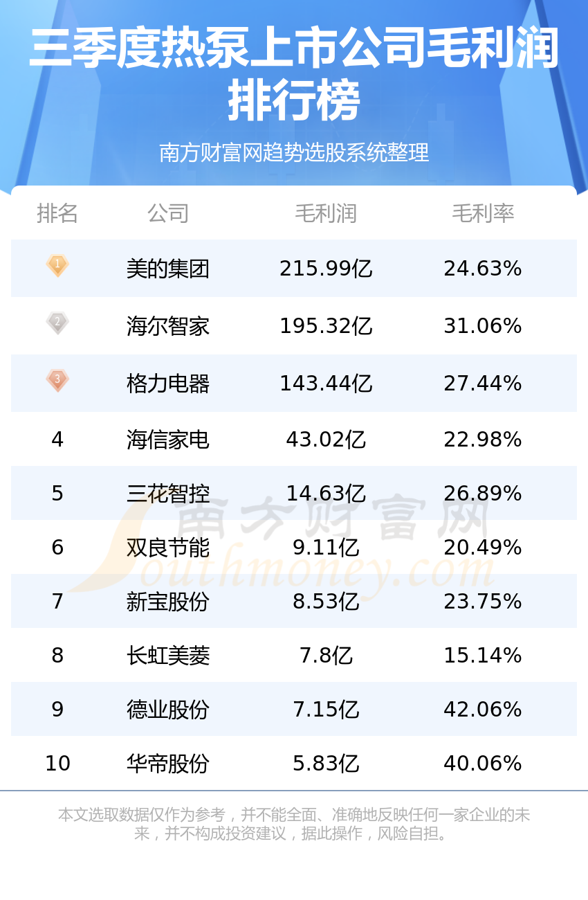Click company name 德业股份
Image resolution: width=588 pixels, height=900 pixels.
[168, 710]
